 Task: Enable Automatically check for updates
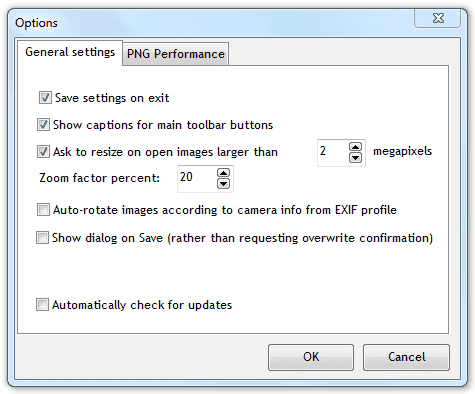(x=42, y=305)
